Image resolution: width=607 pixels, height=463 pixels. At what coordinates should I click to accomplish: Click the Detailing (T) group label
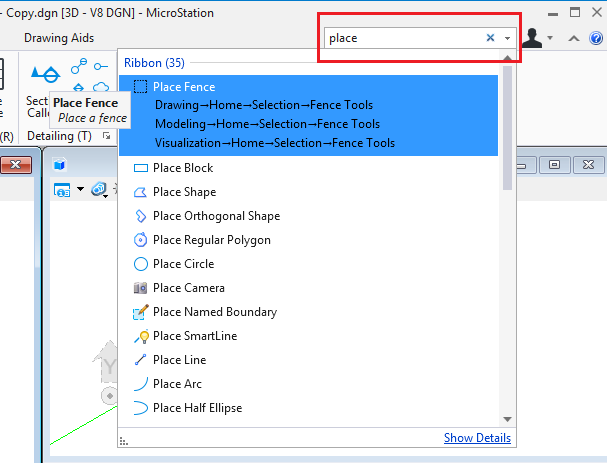pos(59,136)
